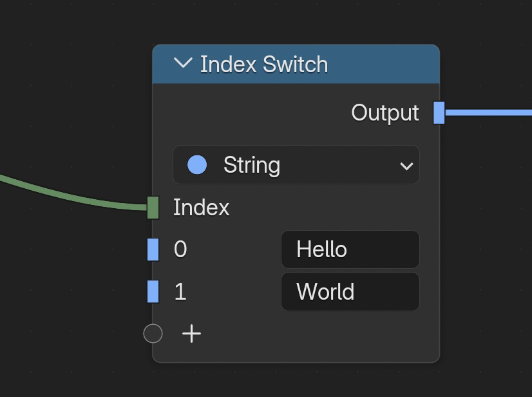Click the empty extend socket circle
This screenshot has height=397, width=532.
tap(153, 334)
